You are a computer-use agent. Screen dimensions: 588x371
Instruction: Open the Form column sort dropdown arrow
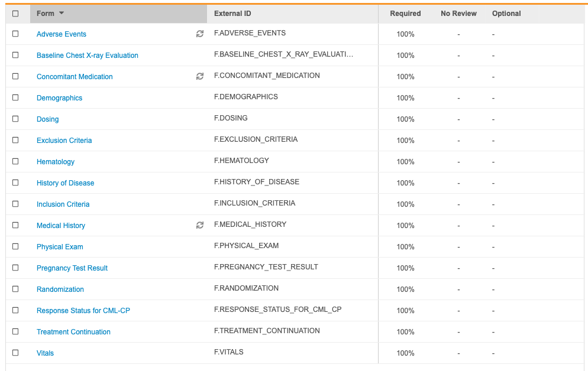point(62,14)
